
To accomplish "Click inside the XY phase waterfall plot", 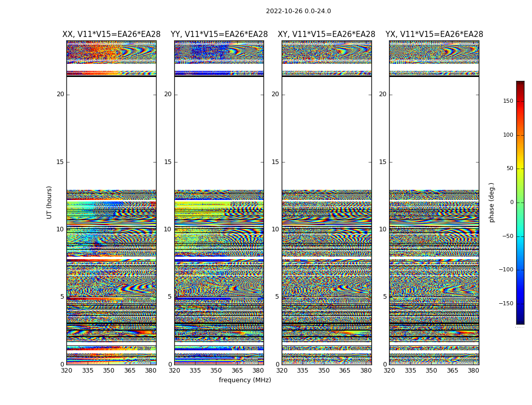I will pos(327,202).
